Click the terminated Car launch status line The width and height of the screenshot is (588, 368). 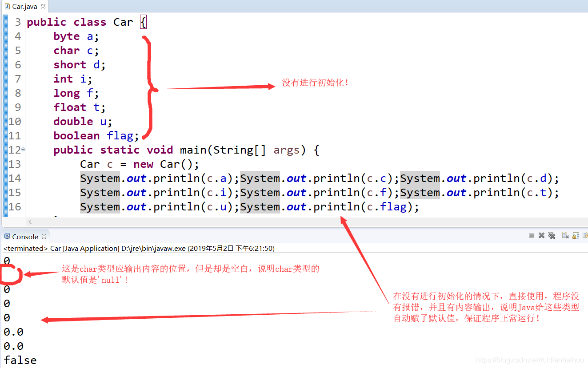139,249
